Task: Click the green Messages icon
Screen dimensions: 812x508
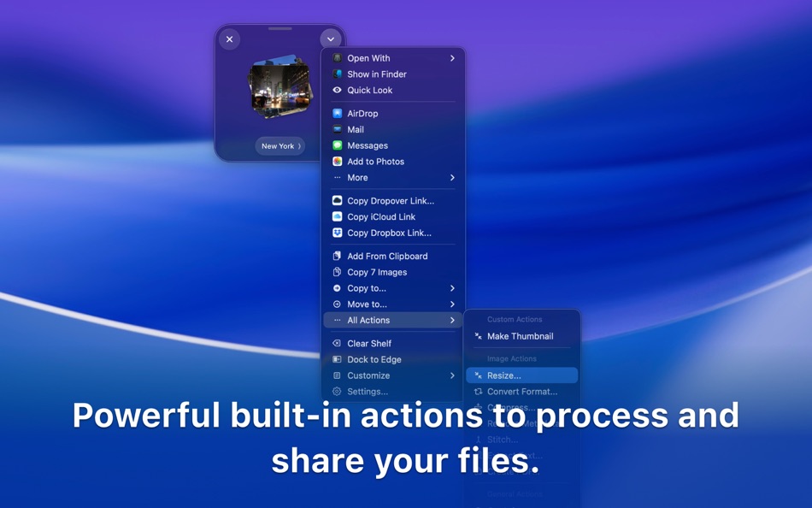Action: click(x=337, y=145)
